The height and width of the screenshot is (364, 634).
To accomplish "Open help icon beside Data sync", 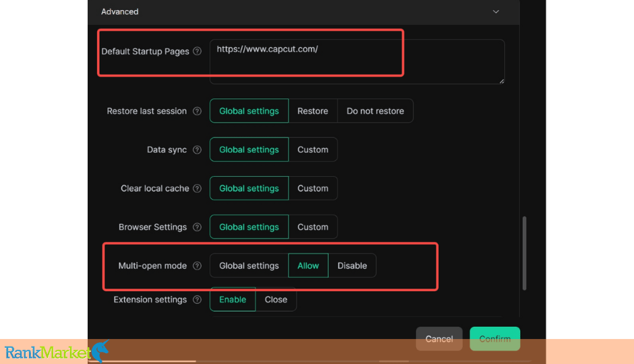I will point(197,150).
